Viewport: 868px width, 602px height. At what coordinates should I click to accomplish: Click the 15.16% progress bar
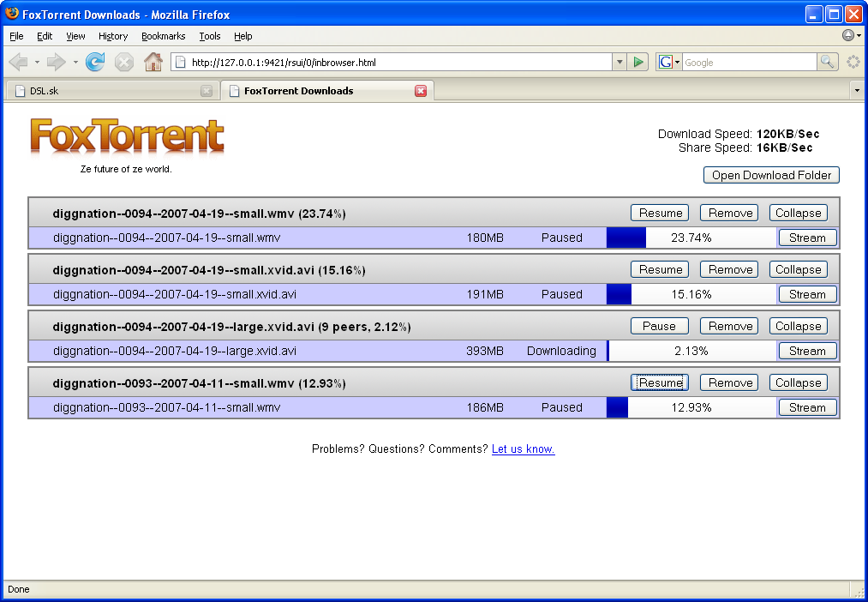[x=691, y=294]
